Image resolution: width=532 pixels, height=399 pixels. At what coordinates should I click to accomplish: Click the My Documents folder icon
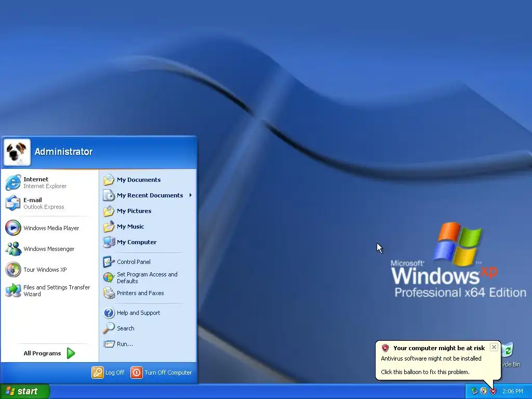[x=109, y=180]
